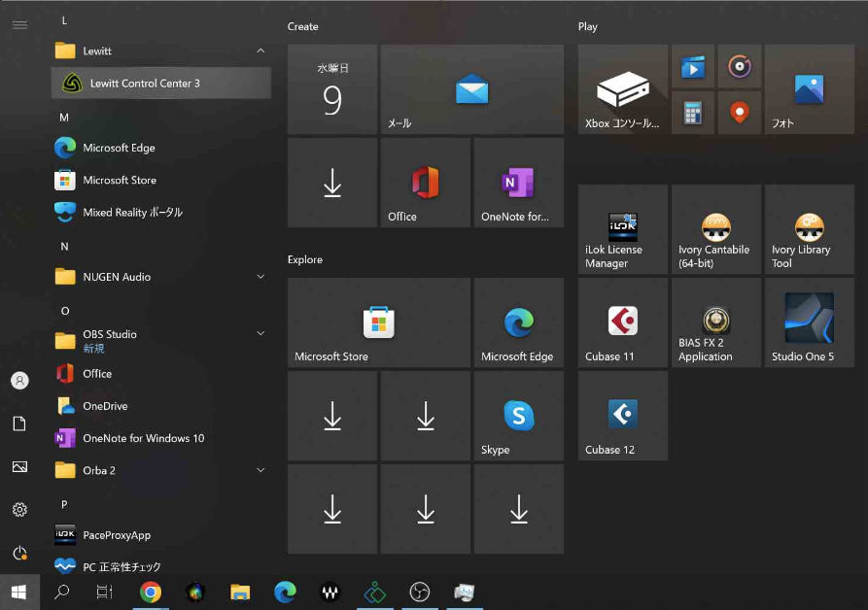Click the Create tile group header
The width and height of the screenshot is (868, 610).
click(303, 26)
